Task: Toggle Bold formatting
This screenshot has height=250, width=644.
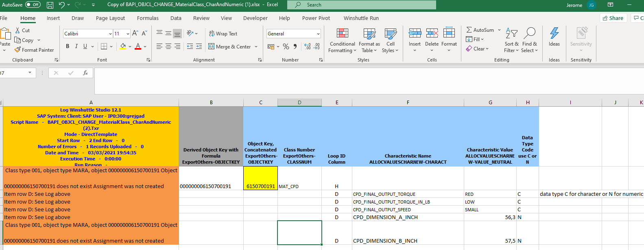Action: coord(68,46)
